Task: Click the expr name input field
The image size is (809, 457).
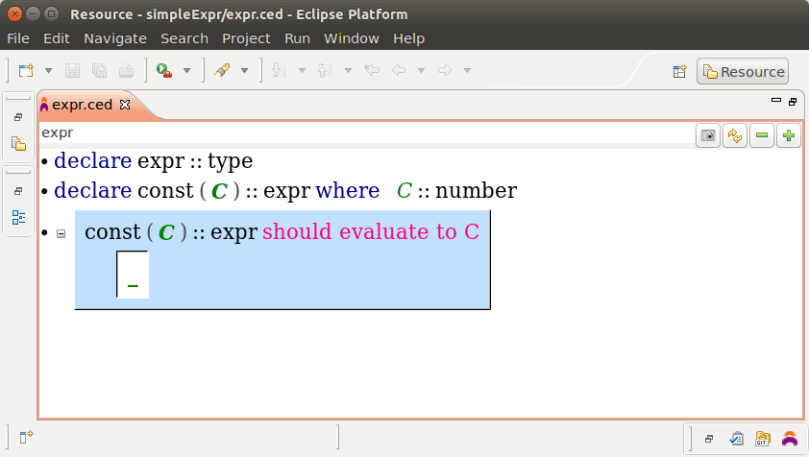Action: 360,133
